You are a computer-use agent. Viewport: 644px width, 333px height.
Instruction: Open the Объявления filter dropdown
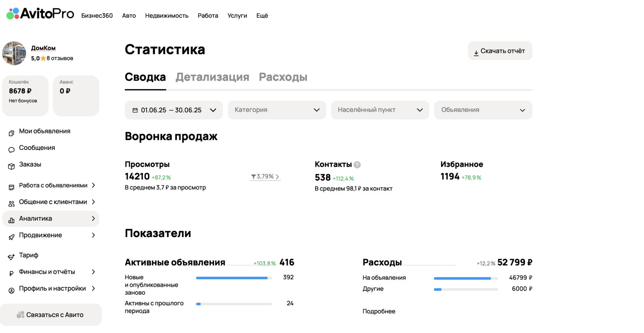click(x=483, y=110)
